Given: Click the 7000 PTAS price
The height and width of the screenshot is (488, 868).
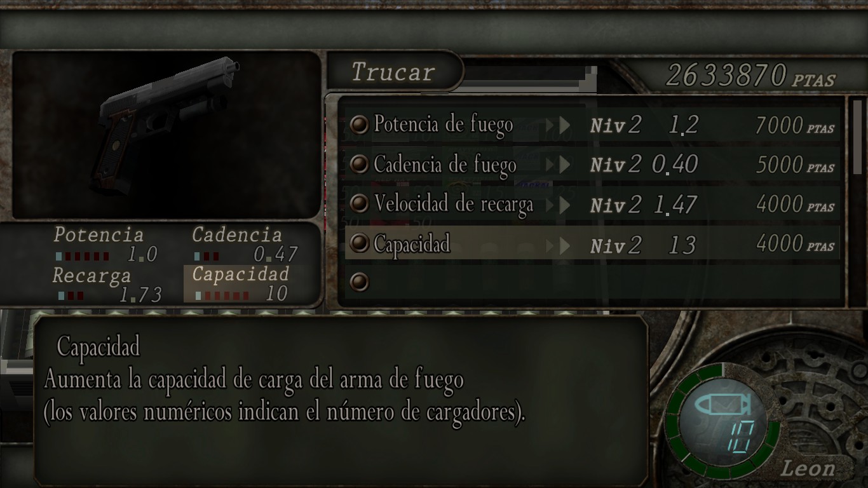Looking at the screenshot, I should click(x=794, y=126).
